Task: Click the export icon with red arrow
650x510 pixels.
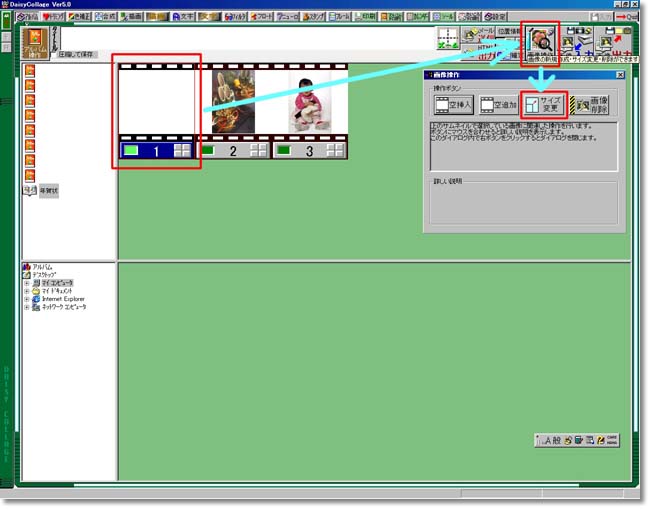Action: point(615,42)
